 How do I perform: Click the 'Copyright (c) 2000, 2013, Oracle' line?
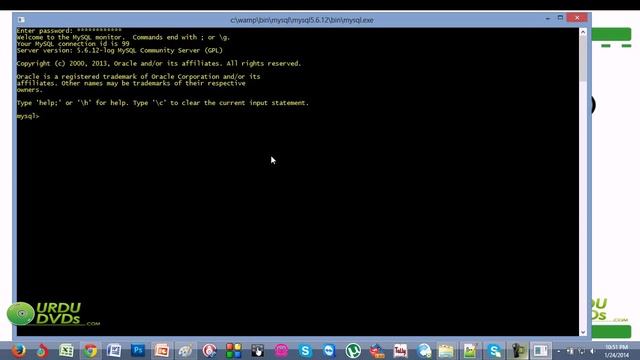[159, 64]
